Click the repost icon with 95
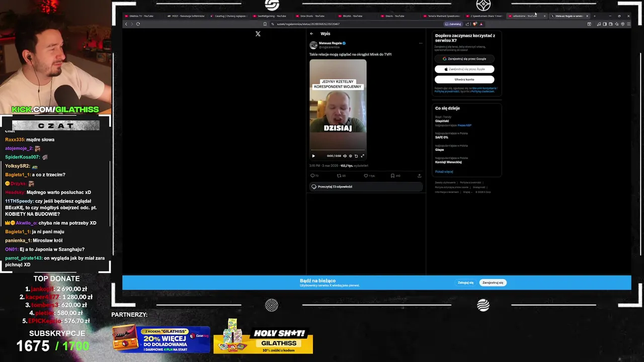Viewport: 644px width, 362px height. [x=339, y=176]
